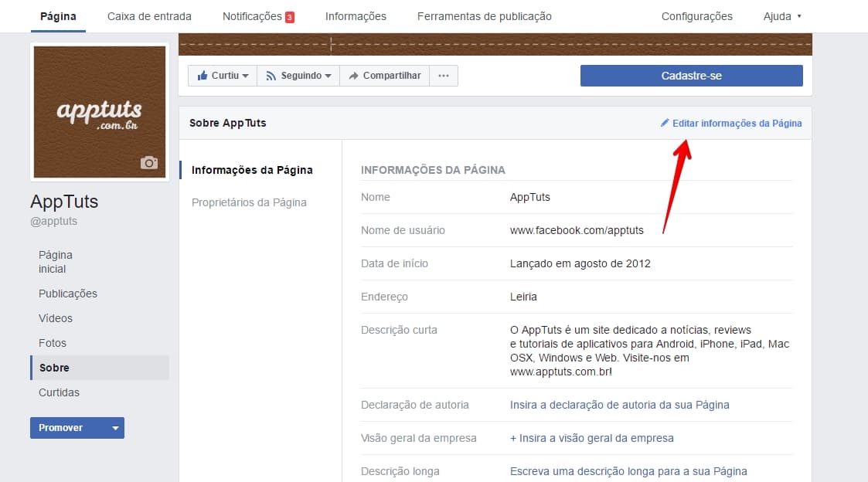
Task: Select Informações da Página section
Action: (x=252, y=171)
